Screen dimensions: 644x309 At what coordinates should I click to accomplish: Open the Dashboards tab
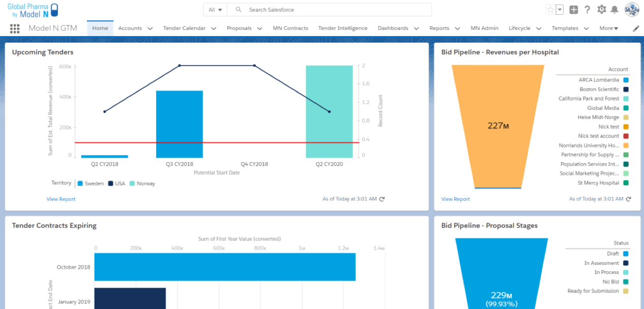393,28
